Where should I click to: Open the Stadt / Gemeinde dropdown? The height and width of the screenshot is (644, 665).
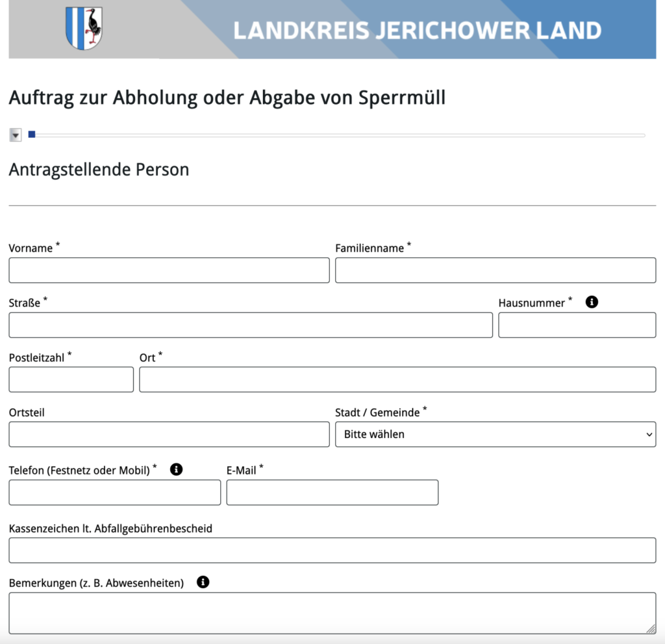(x=495, y=434)
